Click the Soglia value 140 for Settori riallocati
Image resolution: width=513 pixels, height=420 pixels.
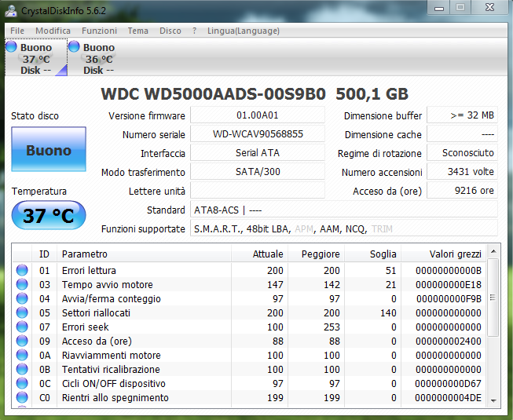click(388, 313)
